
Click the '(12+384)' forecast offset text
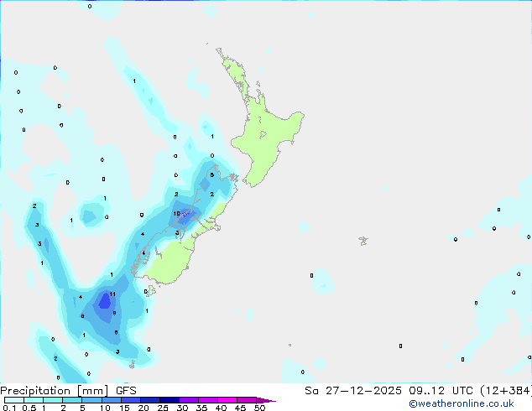(506, 391)
